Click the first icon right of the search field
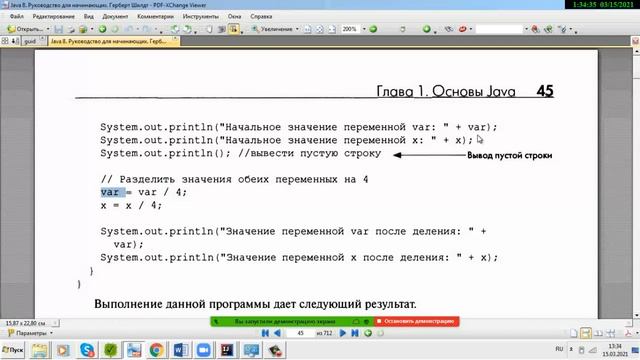 pyautogui.click(x=535, y=29)
